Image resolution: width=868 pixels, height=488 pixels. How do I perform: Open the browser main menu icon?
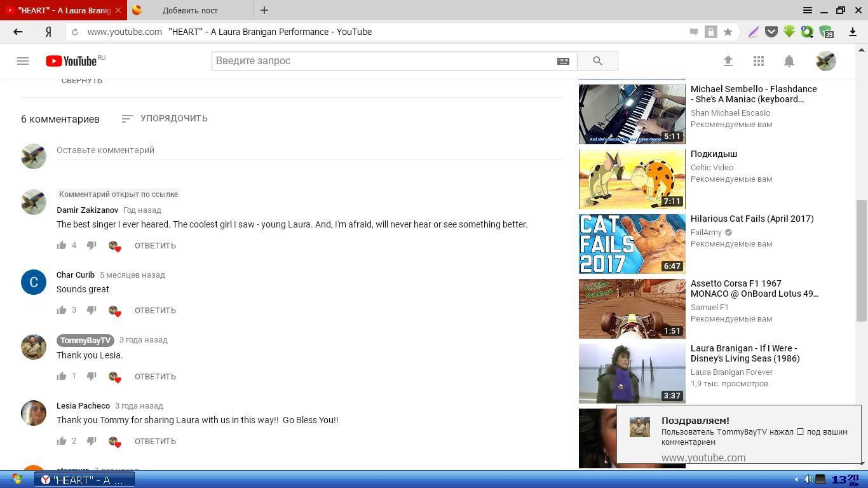[808, 10]
